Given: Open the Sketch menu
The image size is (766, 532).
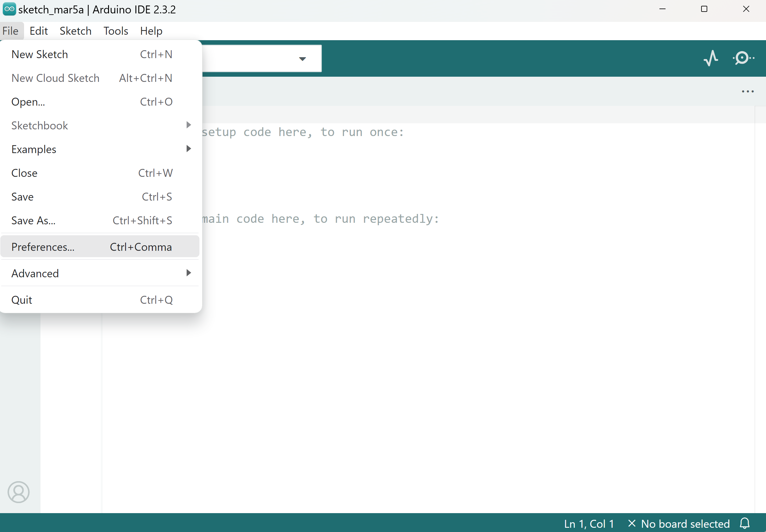Looking at the screenshot, I should coord(76,31).
